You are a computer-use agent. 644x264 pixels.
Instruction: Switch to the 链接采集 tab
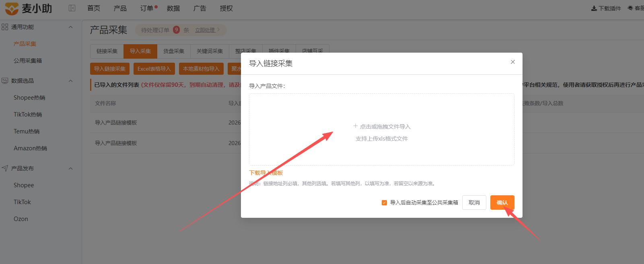107,51
